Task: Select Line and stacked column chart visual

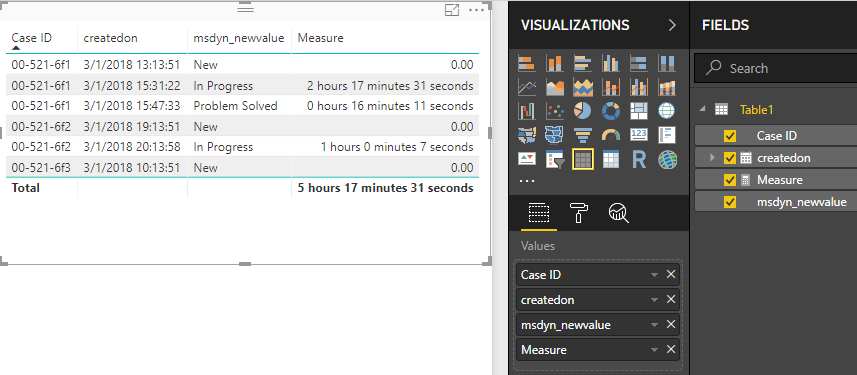Action: 611,87
